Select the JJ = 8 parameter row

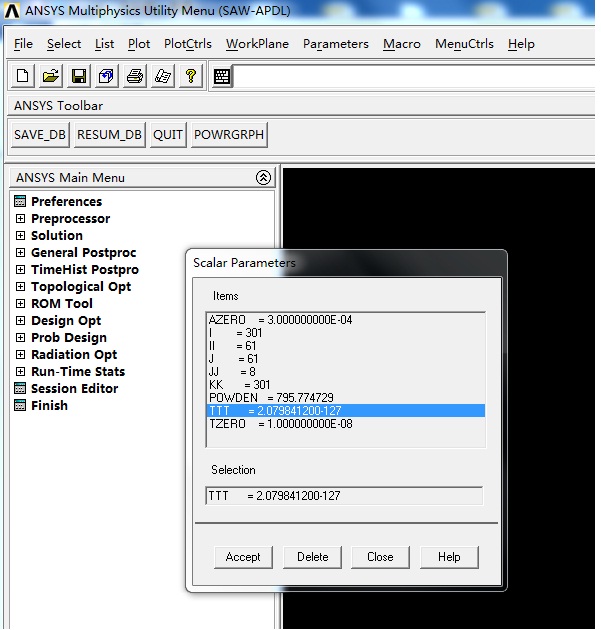[346, 372]
